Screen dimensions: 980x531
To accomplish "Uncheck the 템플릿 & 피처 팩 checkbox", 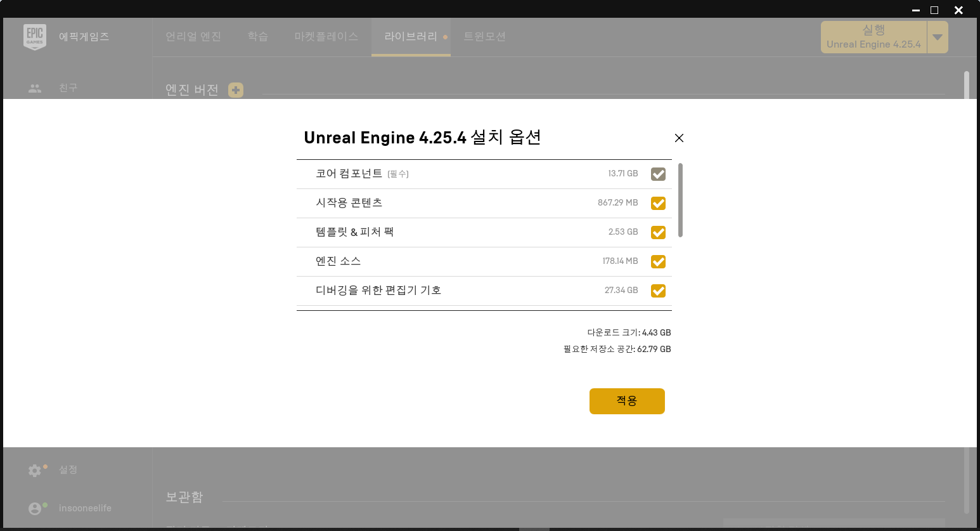I will coord(658,232).
